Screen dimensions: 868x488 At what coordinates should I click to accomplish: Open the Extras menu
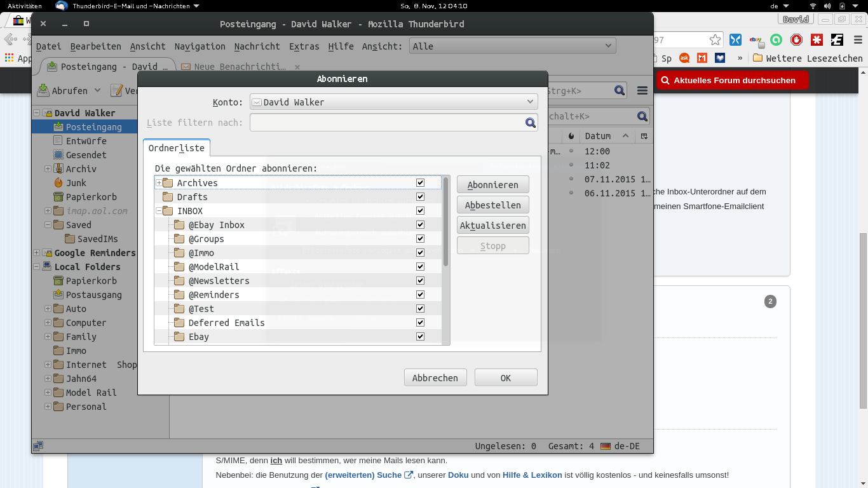(x=304, y=46)
